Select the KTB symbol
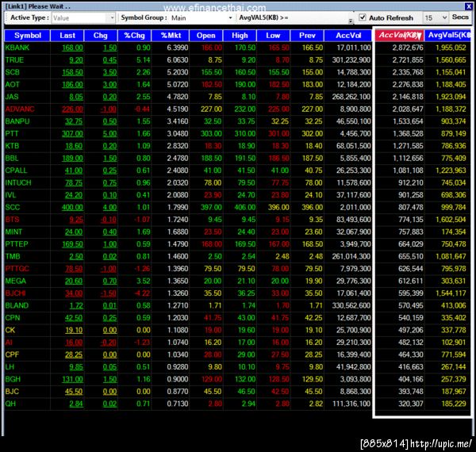Screen dimensions: 476x452 pos(12,146)
